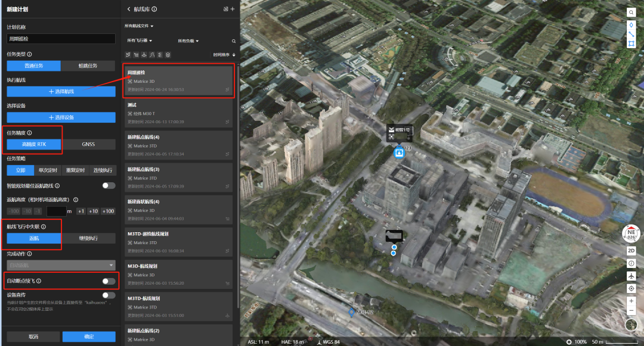This screenshot has height=346, width=644.
Task: Select the point marker annotation tool
Action: pyautogui.click(x=631, y=25)
